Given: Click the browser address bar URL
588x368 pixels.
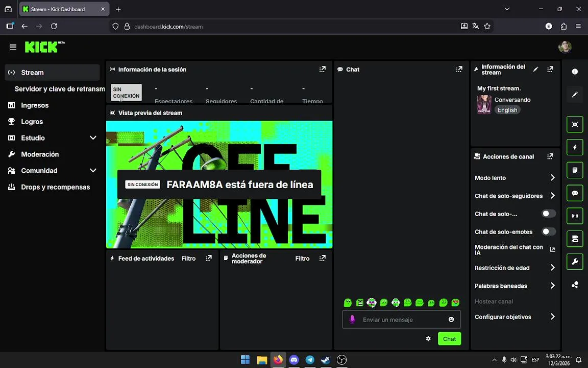Looking at the screenshot, I should pyautogui.click(x=168, y=27).
